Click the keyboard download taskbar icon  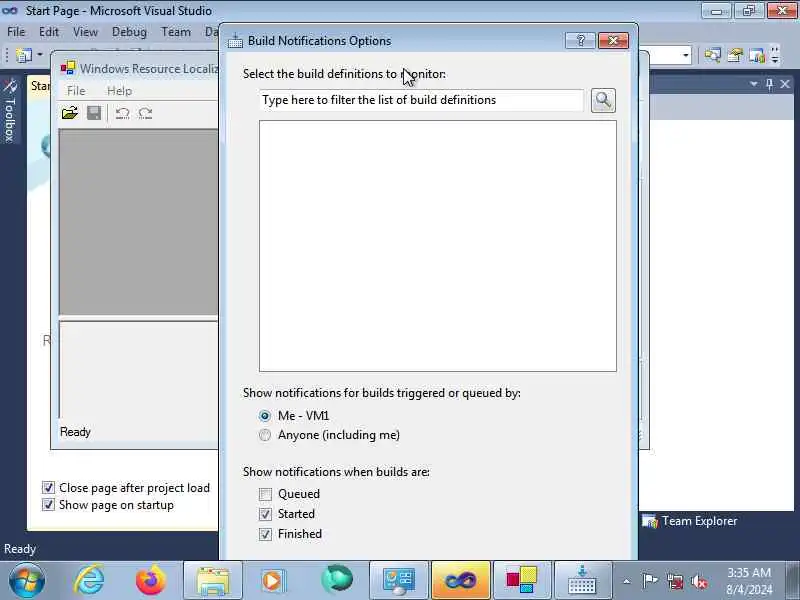(x=583, y=581)
